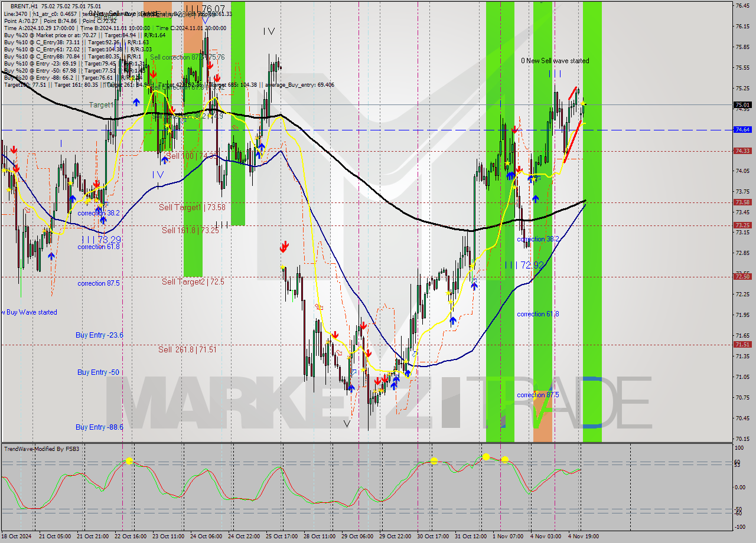Viewport: 756px width, 543px height.
Task: Click the red price tag 73.58 on axis
Action: coord(742,202)
